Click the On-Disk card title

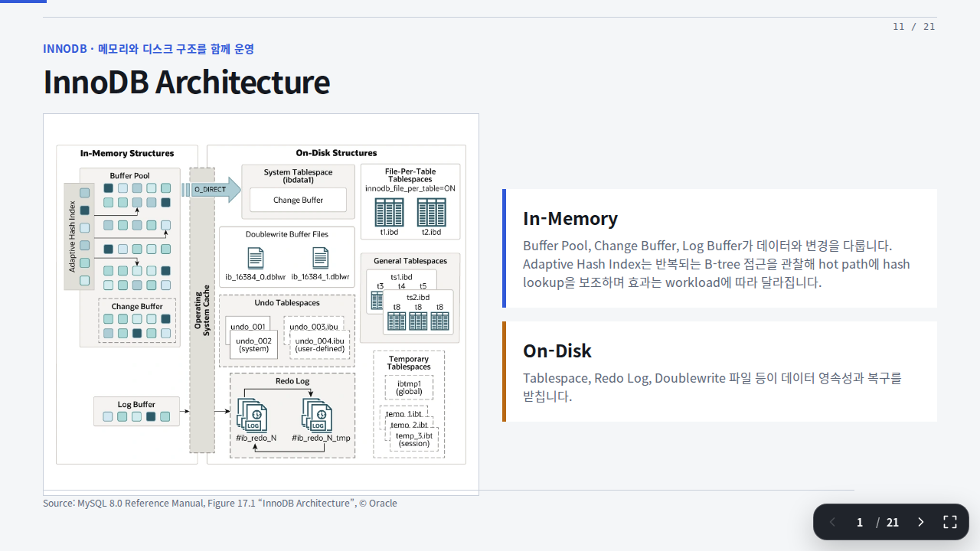coord(557,350)
